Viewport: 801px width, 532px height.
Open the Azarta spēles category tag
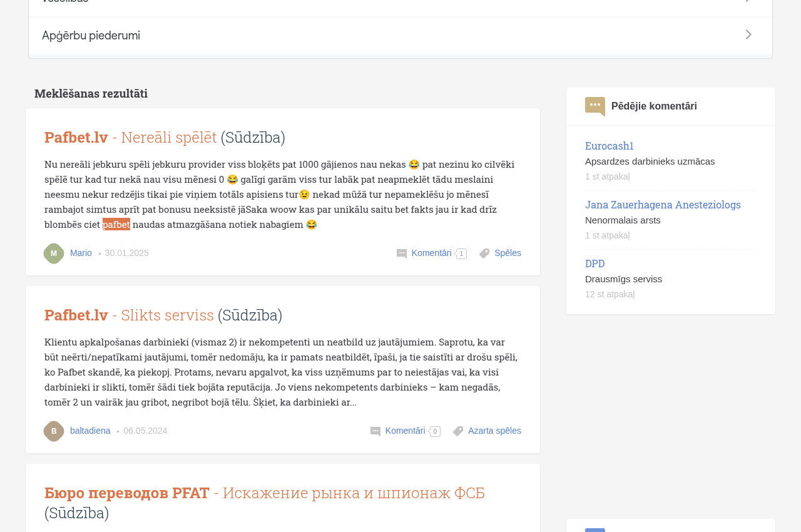pyautogui.click(x=494, y=431)
